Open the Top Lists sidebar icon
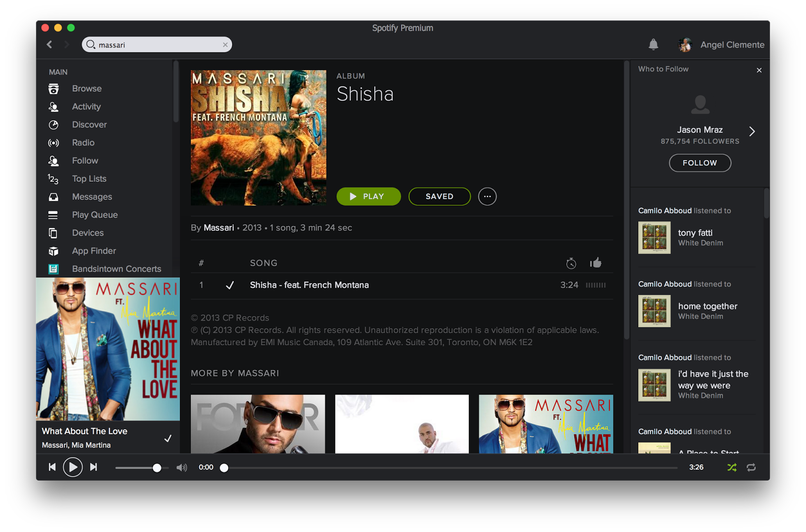Viewport: 806px width, 532px height. (x=53, y=179)
